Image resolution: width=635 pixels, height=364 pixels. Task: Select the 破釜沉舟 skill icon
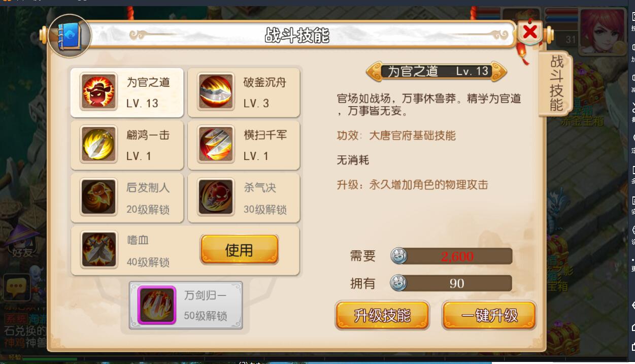216,92
